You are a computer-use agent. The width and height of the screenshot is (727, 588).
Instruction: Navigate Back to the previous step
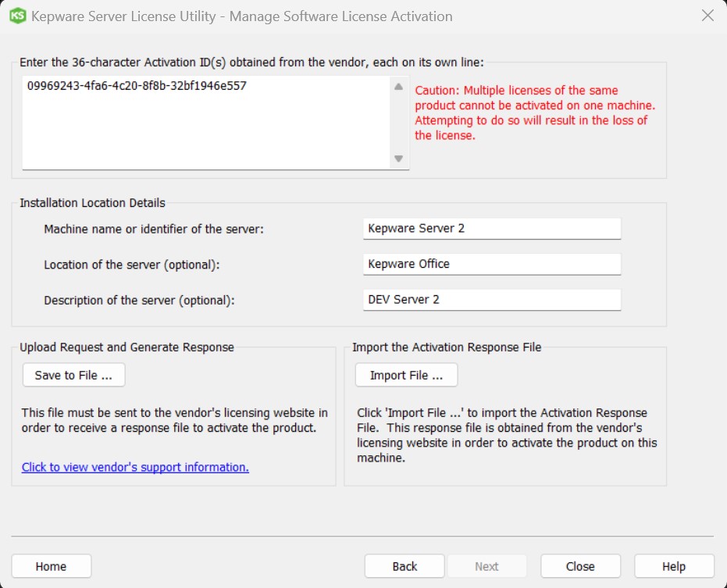(404, 566)
